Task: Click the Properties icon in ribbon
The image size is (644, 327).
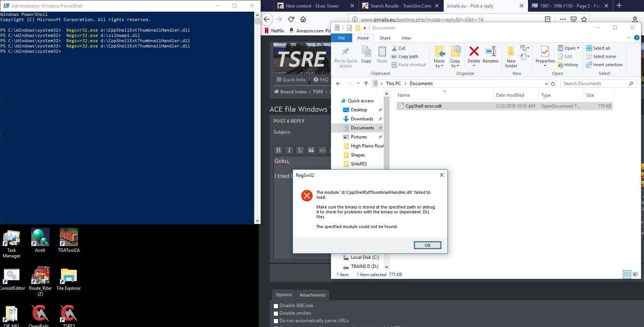Action: 545,52
